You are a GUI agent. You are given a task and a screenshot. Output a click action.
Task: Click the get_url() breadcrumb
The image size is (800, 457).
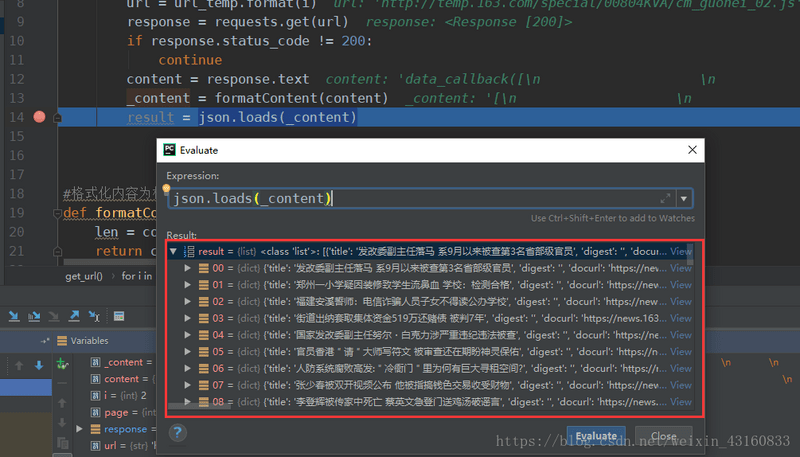point(84,276)
